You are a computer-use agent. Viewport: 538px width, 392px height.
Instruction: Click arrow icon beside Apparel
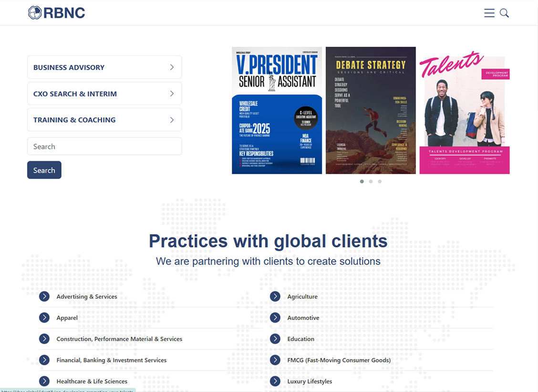44,318
